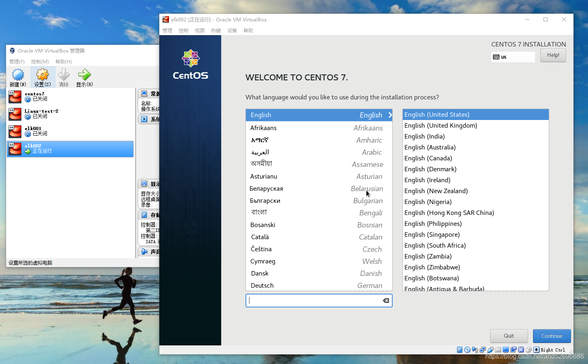
Task: Choose English (Australia) locale
Action: (x=476, y=147)
